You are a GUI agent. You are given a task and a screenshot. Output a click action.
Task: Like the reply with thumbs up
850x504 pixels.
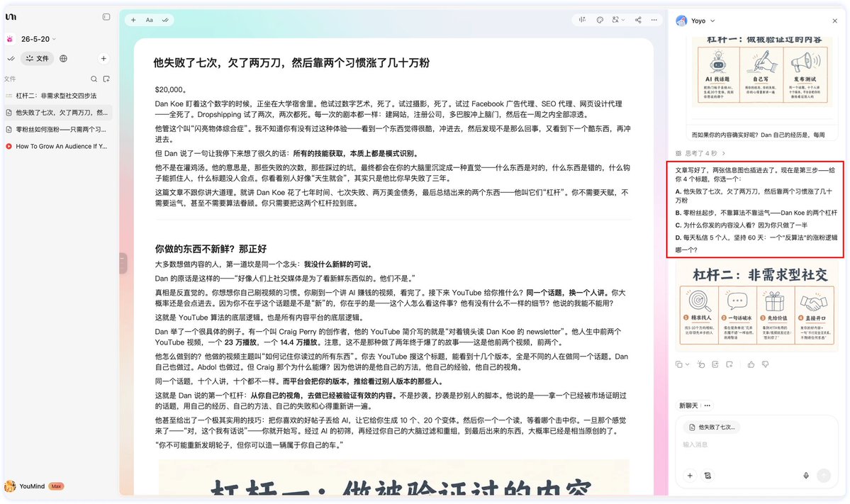(751, 364)
